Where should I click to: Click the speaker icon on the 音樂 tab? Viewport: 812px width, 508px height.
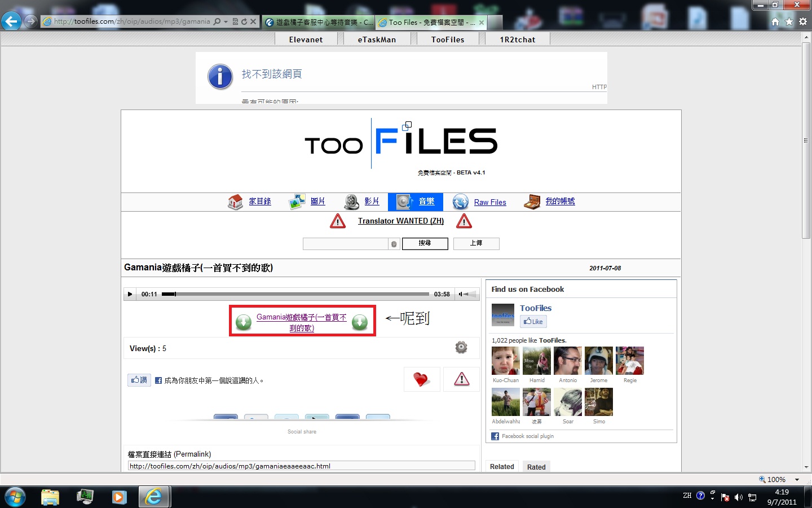[404, 202]
